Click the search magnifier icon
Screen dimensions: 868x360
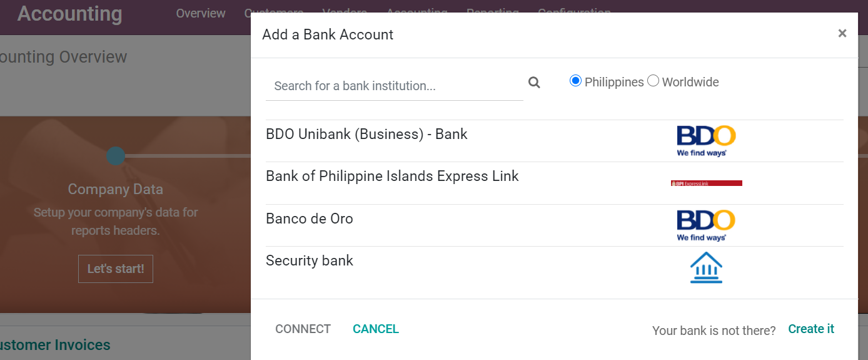[534, 83]
